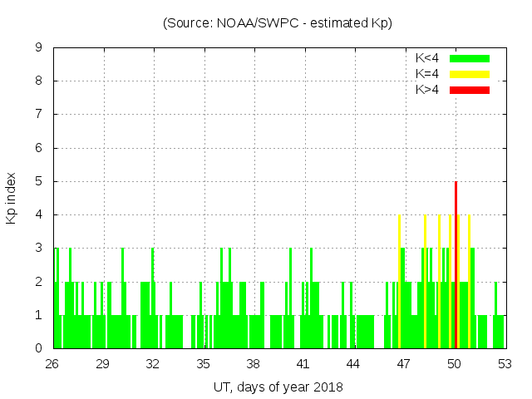This screenshot has width=532, height=399.
Task: Click the x-axis tick label 47
Action: (x=404, y=364)
